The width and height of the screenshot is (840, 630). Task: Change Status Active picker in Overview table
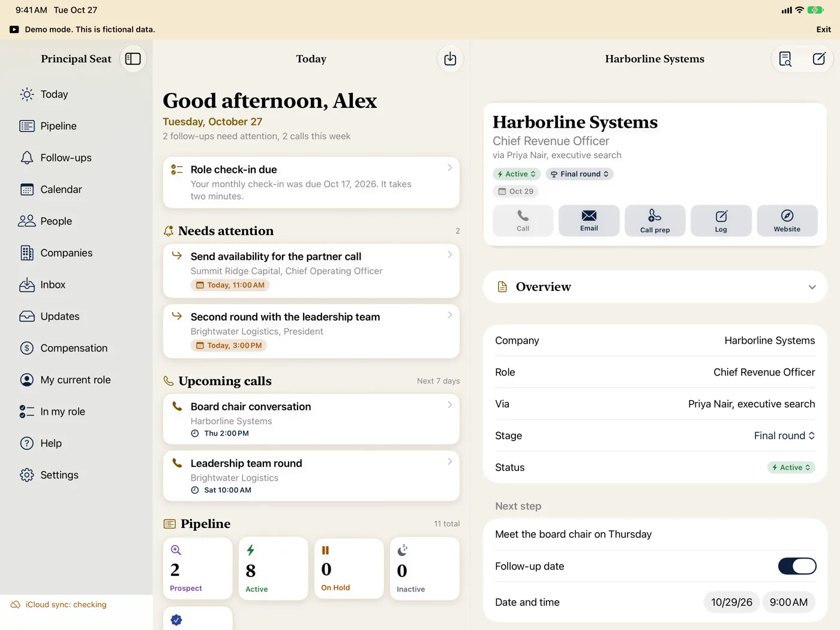pyautogui.click(x=791, y=467)
